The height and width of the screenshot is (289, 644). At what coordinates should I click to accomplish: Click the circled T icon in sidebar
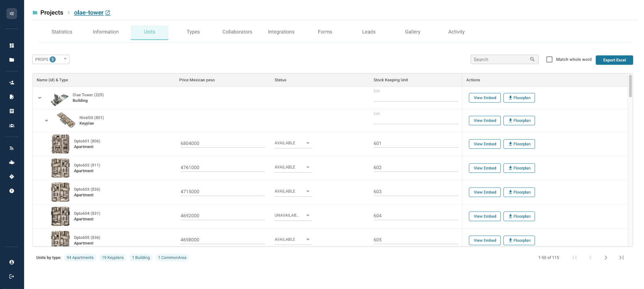tap(12, 191)
